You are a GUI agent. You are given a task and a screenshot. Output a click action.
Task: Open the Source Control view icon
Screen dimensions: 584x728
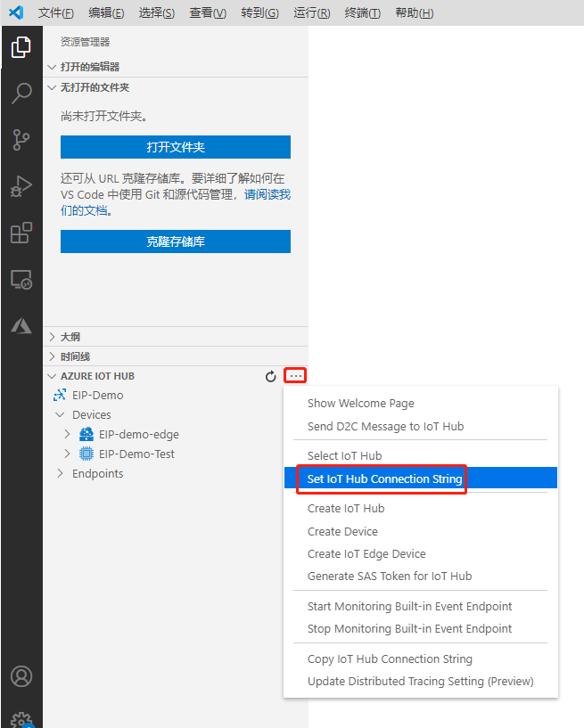[x=21, y=140]
